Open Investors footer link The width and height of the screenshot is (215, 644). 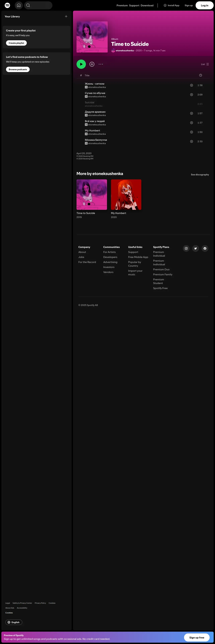pos(109,267)
